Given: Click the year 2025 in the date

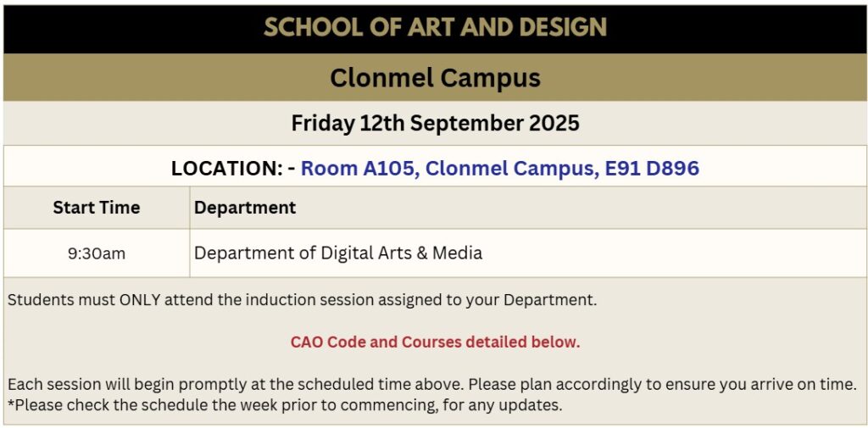Looking at the screenshot, I should click(x=554, y=124).
